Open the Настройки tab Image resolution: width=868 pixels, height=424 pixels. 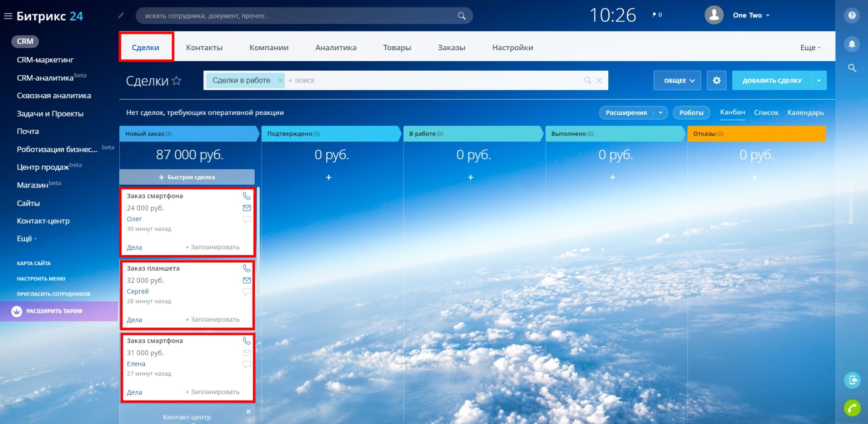click(x=513, y=47)
